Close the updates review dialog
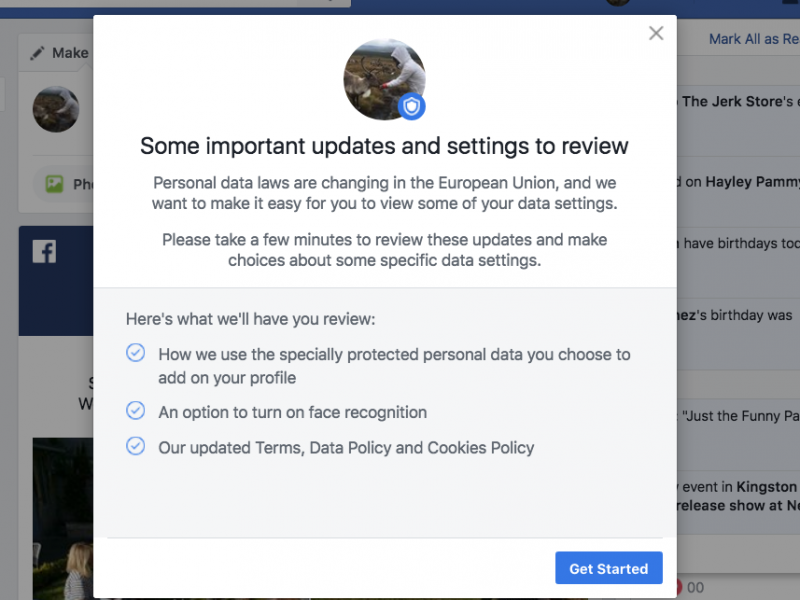Viewport: 800px width, 600px height. pos(656,33)
